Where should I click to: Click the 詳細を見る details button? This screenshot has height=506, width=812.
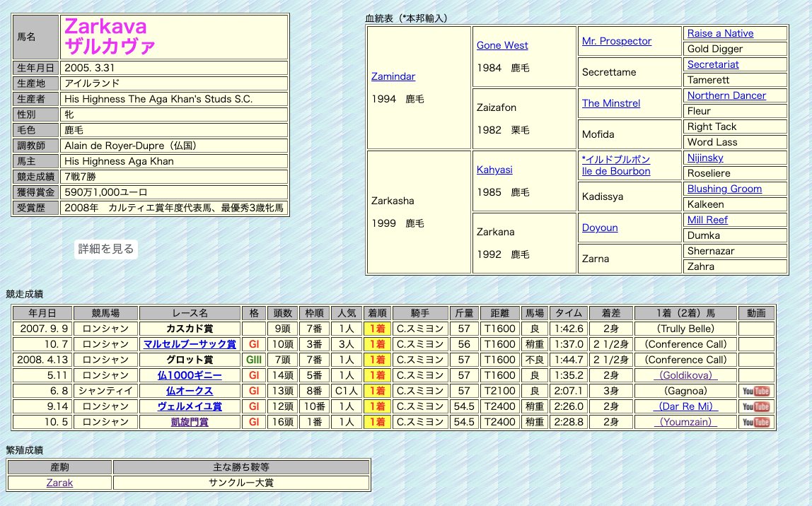point(105,249)
